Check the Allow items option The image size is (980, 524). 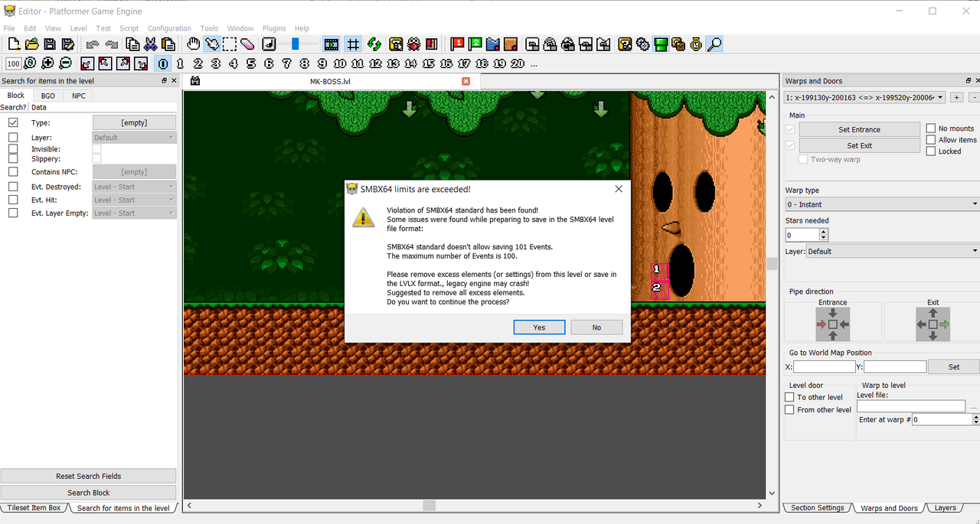(x=931, y=140)
